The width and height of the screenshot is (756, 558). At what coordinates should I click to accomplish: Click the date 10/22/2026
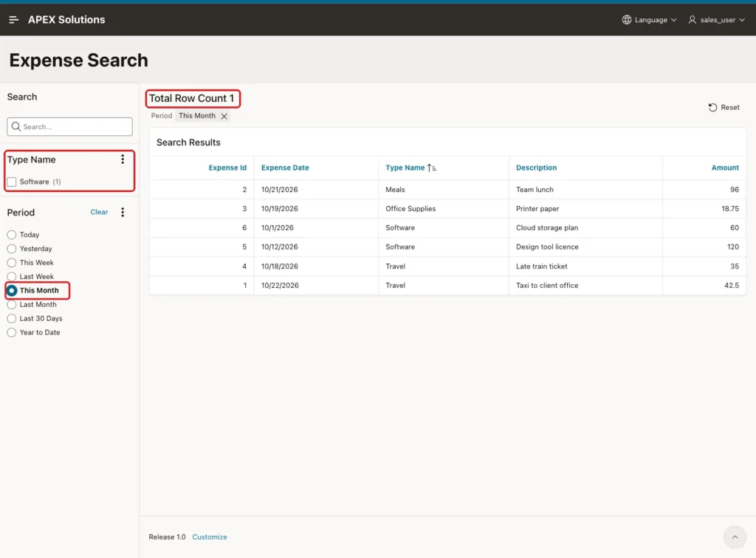click(x=280, y=285)
